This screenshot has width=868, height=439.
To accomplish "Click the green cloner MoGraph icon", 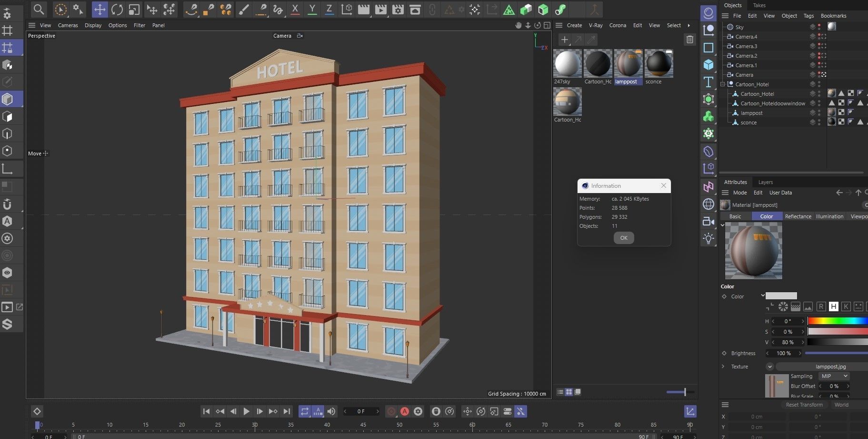I will click(x=708, y=116).
